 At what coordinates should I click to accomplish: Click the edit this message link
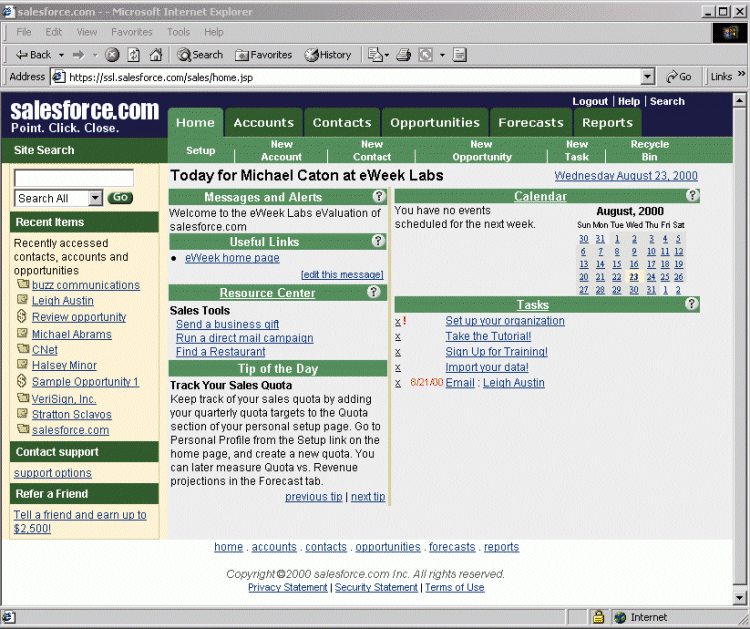[x=342, y=275]
